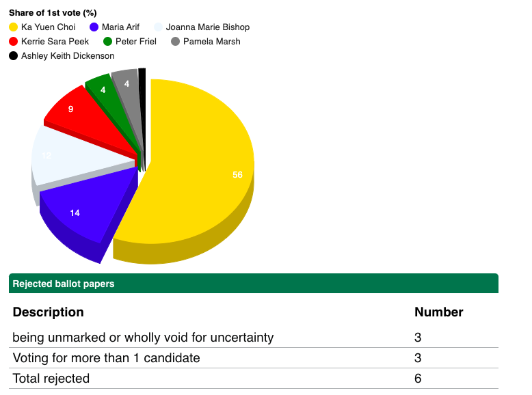Screen dimensions: 532x395
Task: Click the Description column heading
Action: [x=48, y=312]
